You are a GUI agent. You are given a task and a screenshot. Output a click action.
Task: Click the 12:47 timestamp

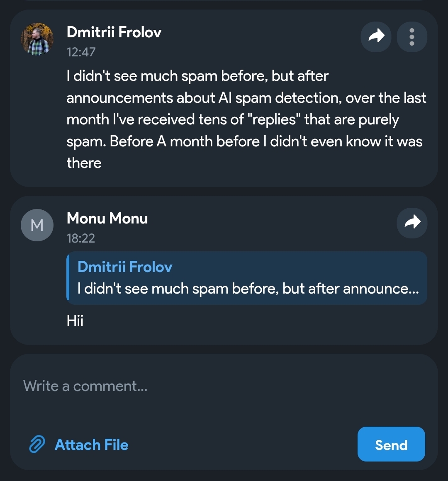pos(81,52)
